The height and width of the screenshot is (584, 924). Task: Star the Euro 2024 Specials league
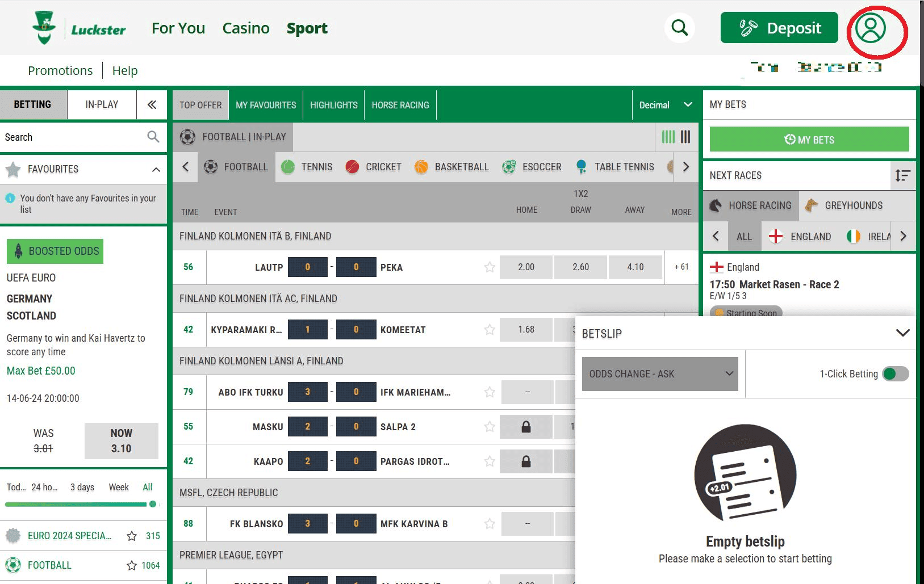point(132,536)
